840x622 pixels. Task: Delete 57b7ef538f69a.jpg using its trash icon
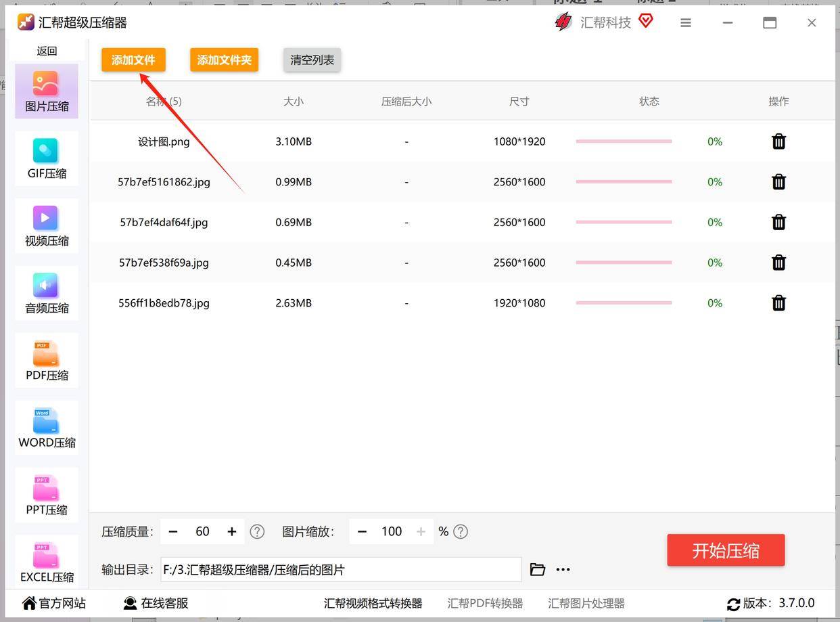coord(778,263)
